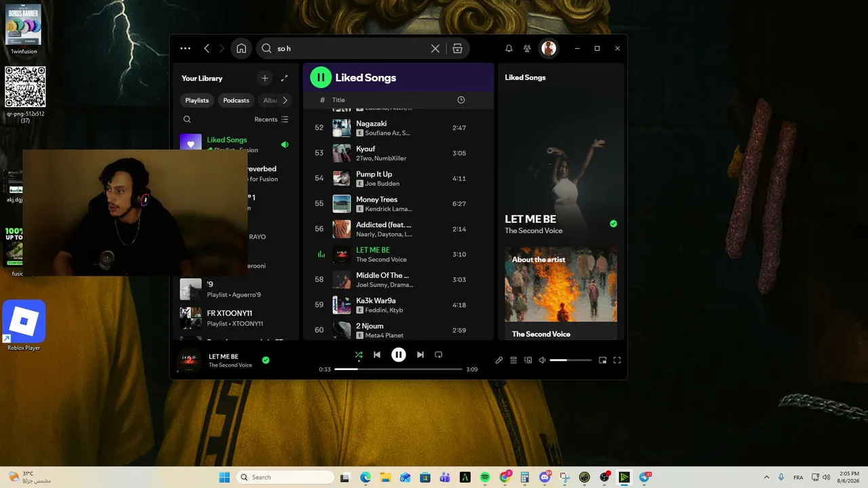This screenshot has width=868, height=488.
Task: Open Connect to a device
Action: pyautogui.click(x=528, y=361)
